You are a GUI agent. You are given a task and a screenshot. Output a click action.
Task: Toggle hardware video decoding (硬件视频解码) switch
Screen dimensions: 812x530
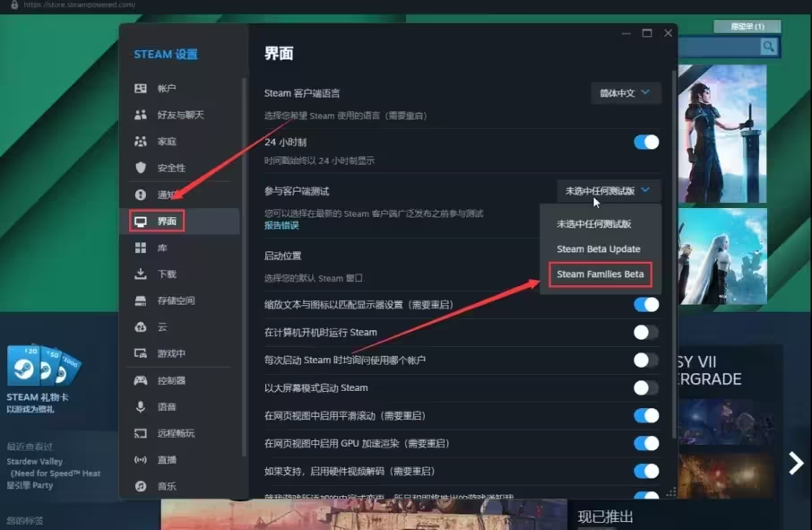(x=646, y=472)
